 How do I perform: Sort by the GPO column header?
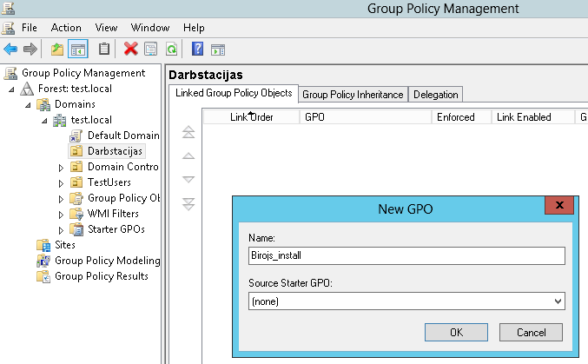tap(366, 117)
